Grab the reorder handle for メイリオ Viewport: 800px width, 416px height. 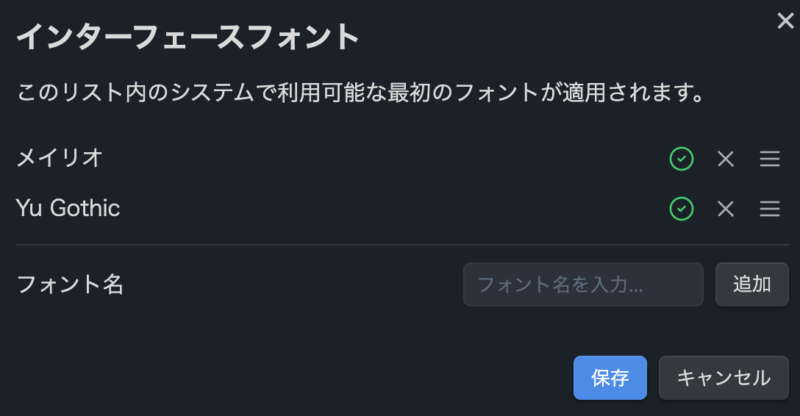(x=769, y=159)
